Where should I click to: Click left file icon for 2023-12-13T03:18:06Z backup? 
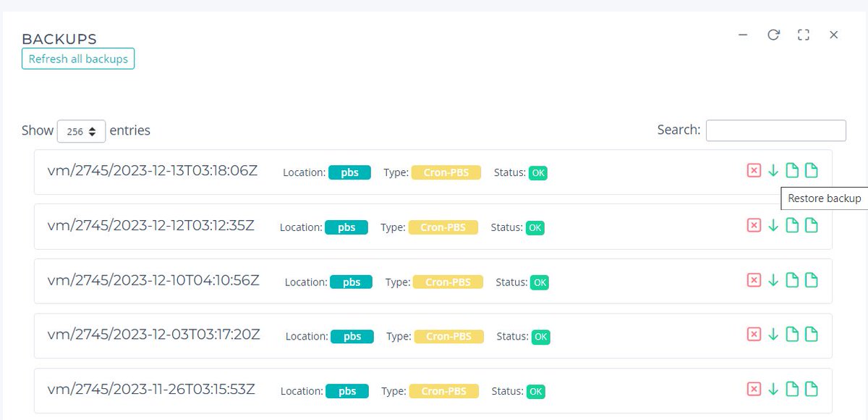click(x=792, y=171)
